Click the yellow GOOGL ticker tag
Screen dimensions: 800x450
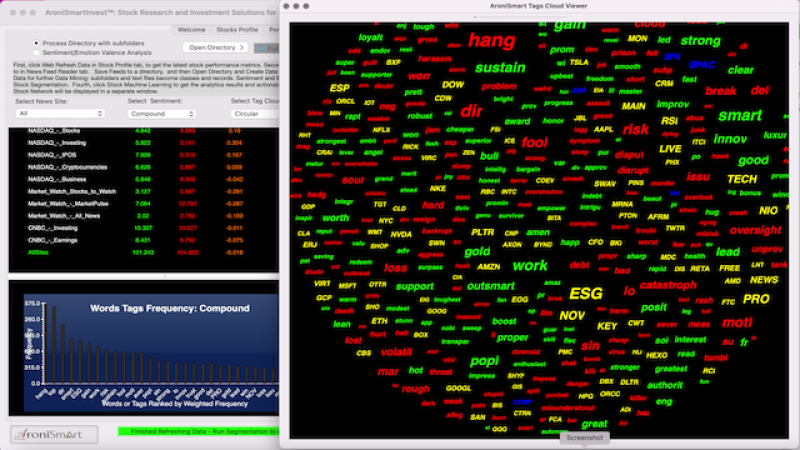[458, 388]
